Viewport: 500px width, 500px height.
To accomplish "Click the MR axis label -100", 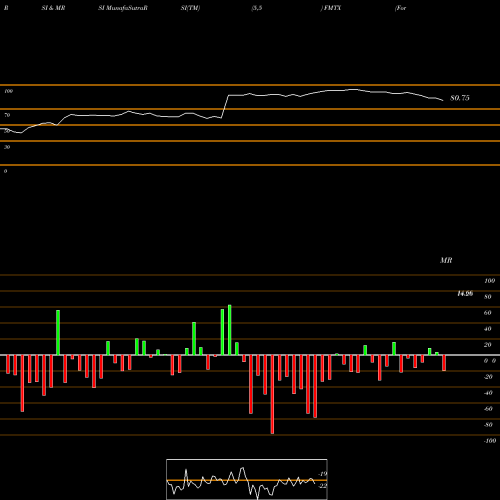I will 490,441.
